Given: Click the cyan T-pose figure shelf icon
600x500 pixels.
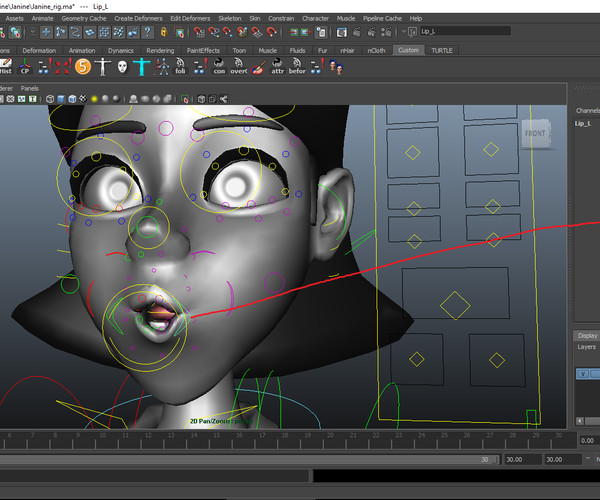Looking at the screenshot, I should tap(143, 67).
